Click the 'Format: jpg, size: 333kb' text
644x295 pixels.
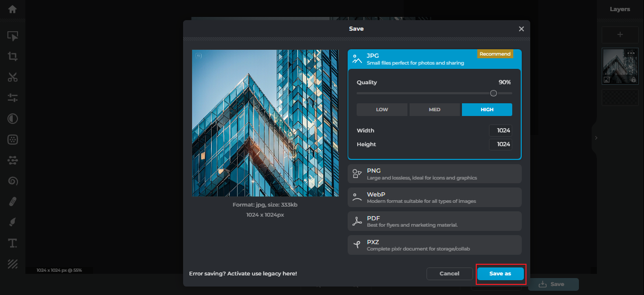coord(265,204)
